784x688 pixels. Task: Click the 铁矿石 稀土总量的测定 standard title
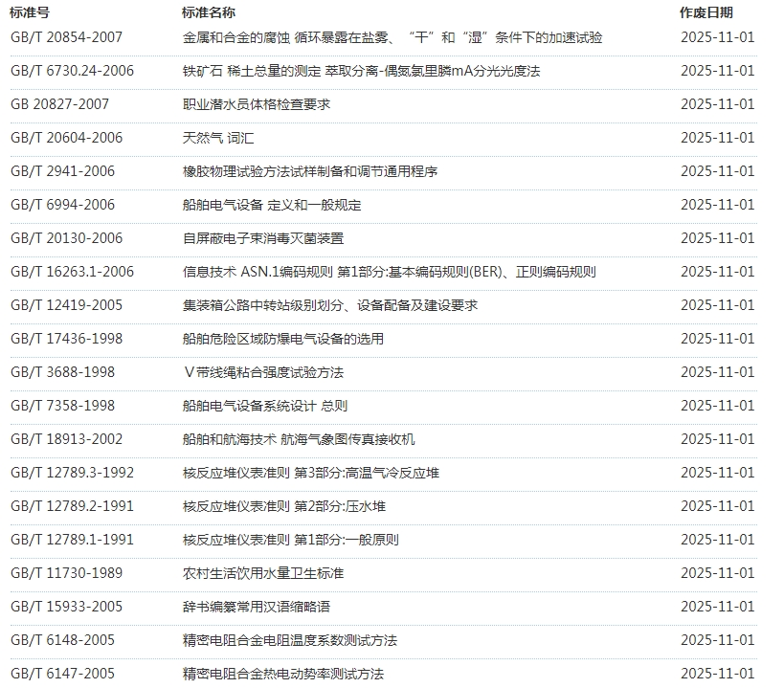point(361,71)
